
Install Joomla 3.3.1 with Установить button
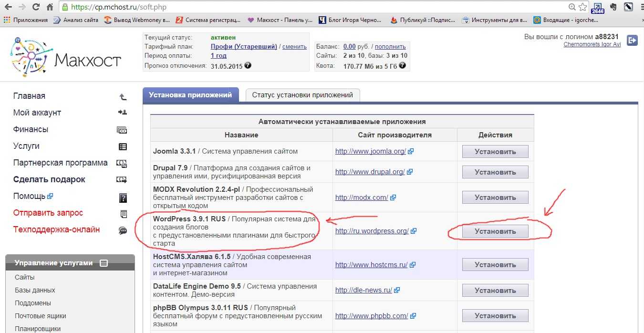tap(495, 152)
